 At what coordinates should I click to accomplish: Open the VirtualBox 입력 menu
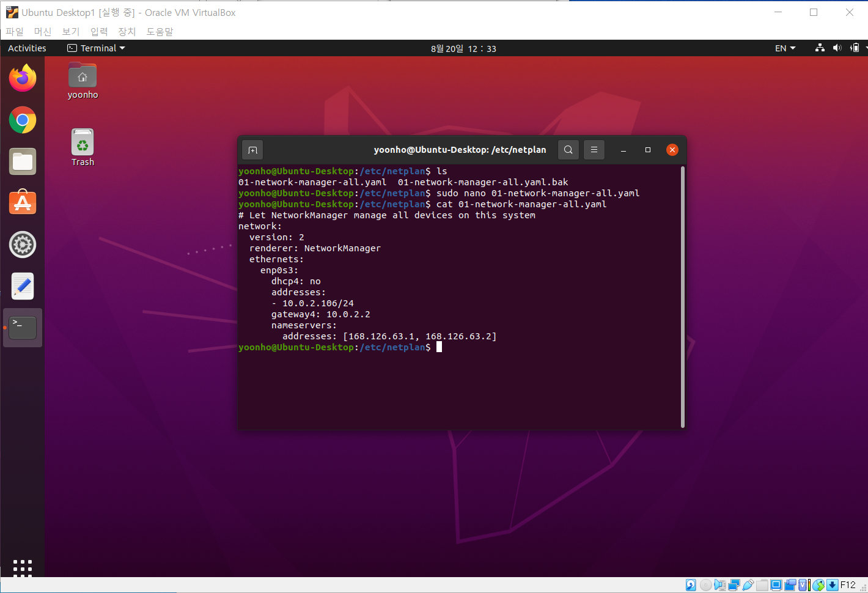coord(99,31)
